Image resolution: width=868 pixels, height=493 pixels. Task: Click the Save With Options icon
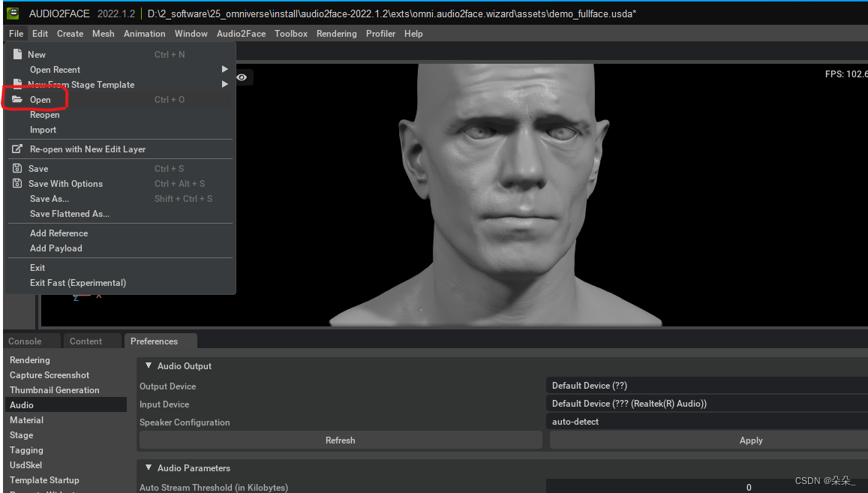click(17, 183)
